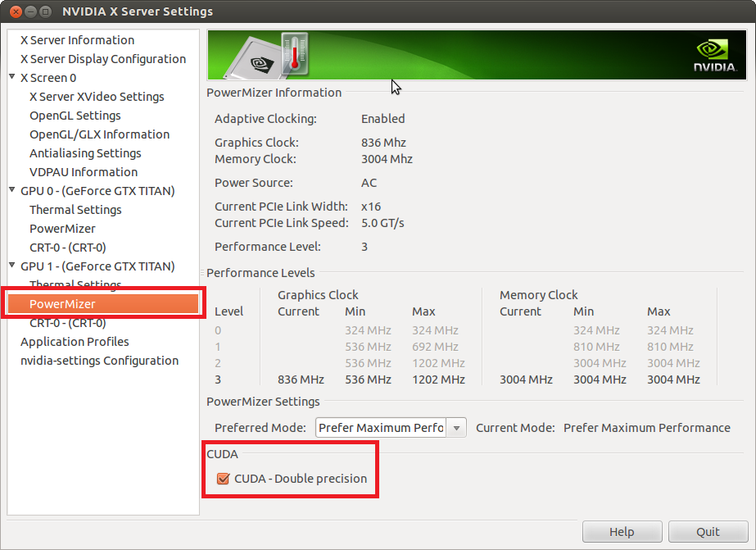
Task: Click the Memory Clock '3004 Mhz' value
Action: click(x=387, y=159)
